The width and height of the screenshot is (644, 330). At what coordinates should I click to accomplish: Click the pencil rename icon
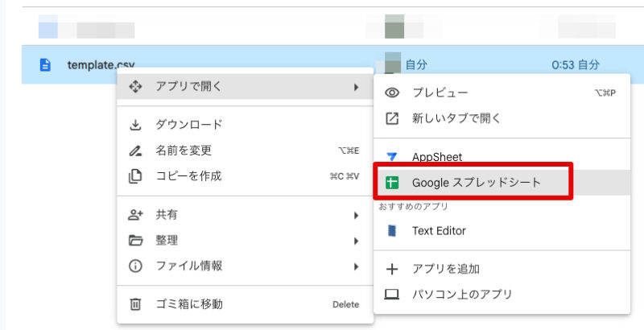click(x=135, y=151)
